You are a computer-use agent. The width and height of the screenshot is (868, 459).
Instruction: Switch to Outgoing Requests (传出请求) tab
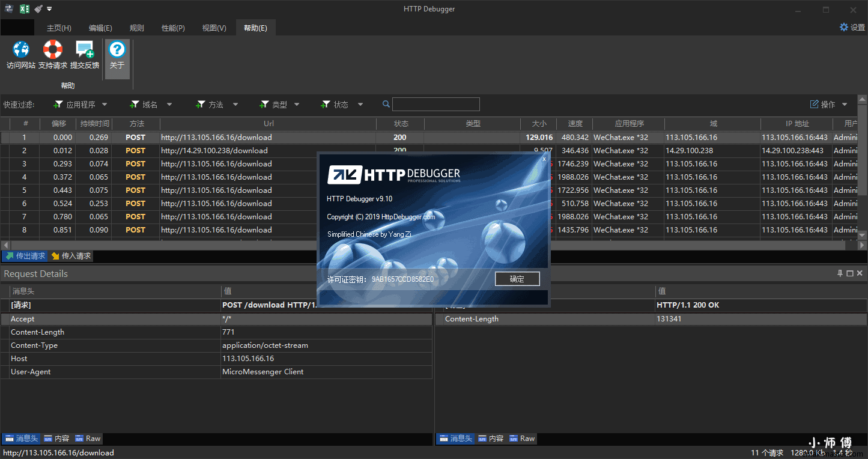point(25,256)
